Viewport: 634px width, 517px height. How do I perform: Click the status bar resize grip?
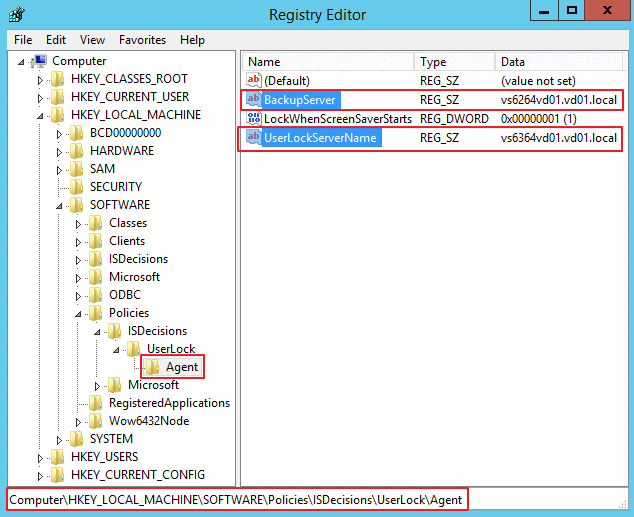[x=623, y=503]
